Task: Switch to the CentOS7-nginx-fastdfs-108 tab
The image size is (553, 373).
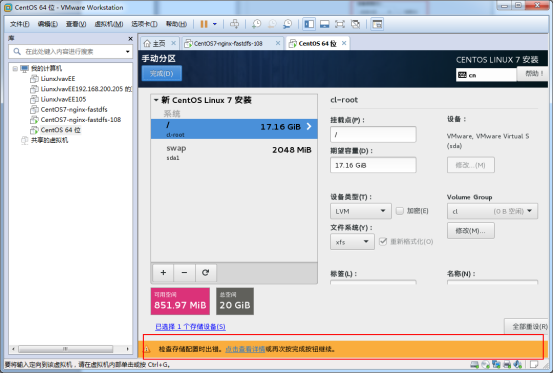Action: pyautogui.click(x=228, y=43)
